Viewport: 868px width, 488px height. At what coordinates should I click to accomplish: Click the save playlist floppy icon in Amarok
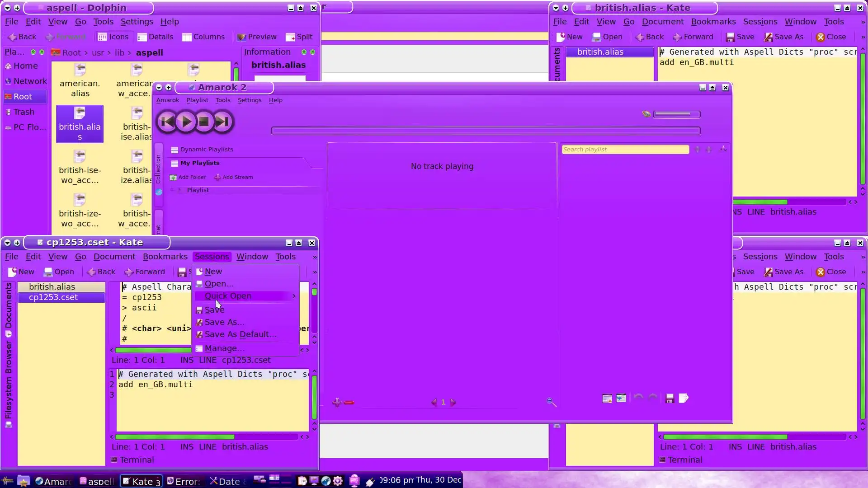[670, 398]
